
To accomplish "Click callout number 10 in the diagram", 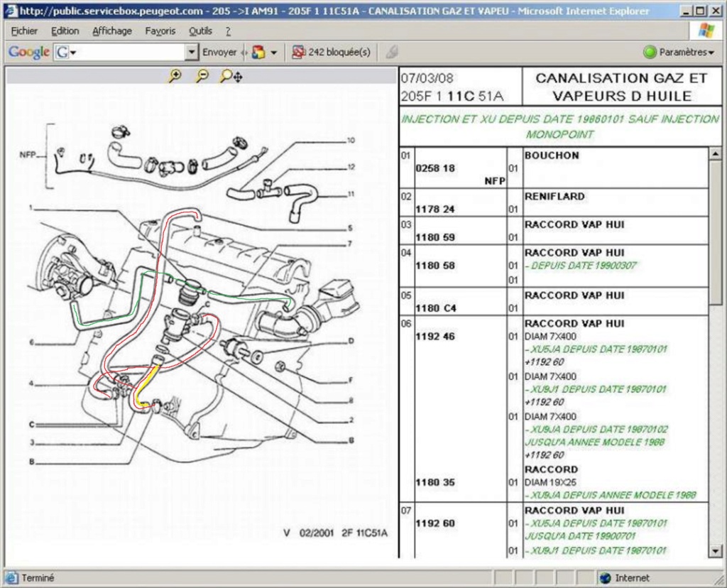I will pos(351,140).
